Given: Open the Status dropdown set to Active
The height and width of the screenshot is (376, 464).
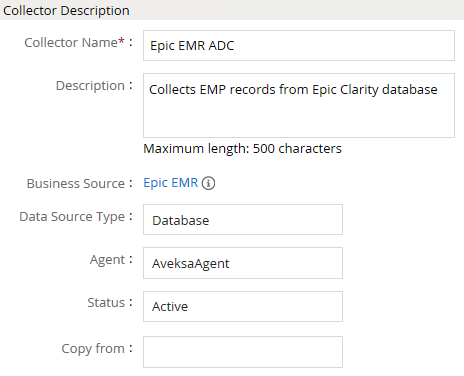Looking at the screenshot, I should tap(243, 307).
